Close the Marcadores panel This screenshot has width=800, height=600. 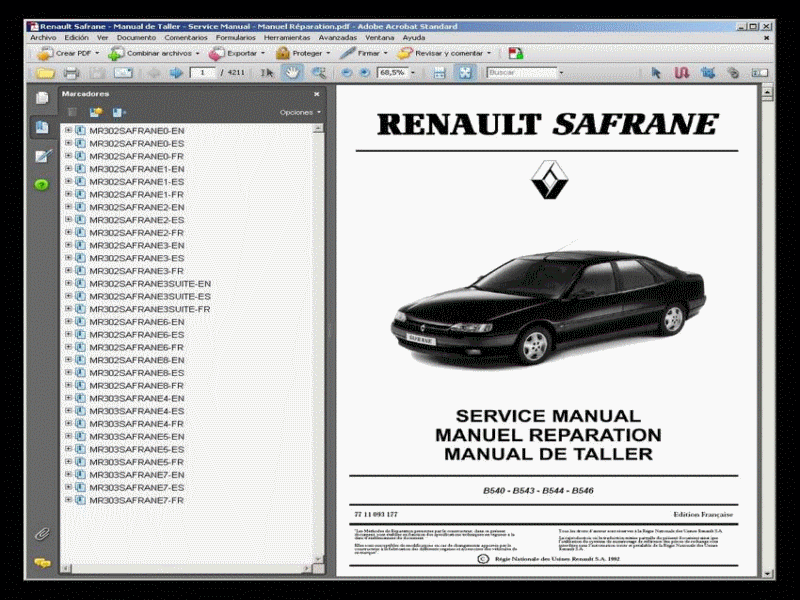[x=316, y=94]
